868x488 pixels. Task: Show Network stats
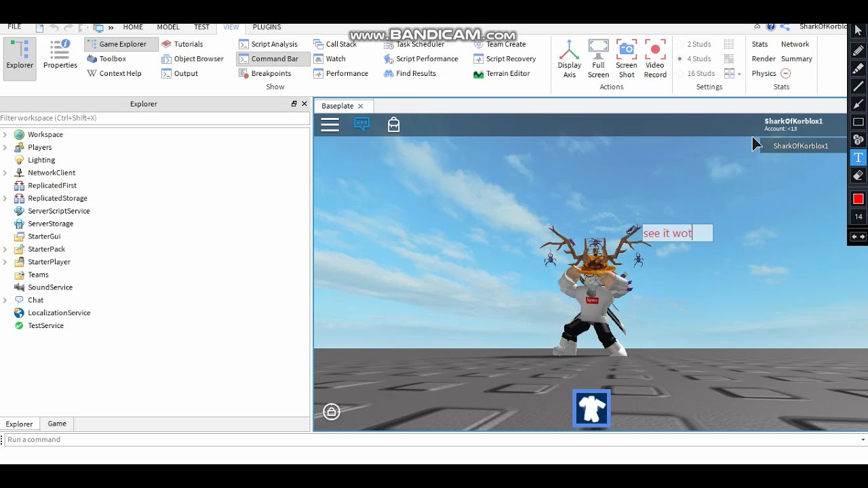pyautogui.click(x=795, y=44)
